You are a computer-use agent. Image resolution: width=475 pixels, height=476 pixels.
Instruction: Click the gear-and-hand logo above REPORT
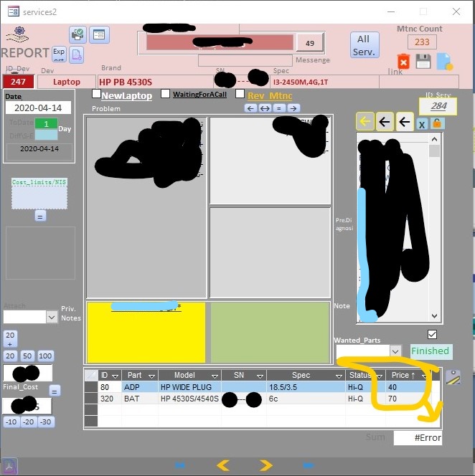18,35
